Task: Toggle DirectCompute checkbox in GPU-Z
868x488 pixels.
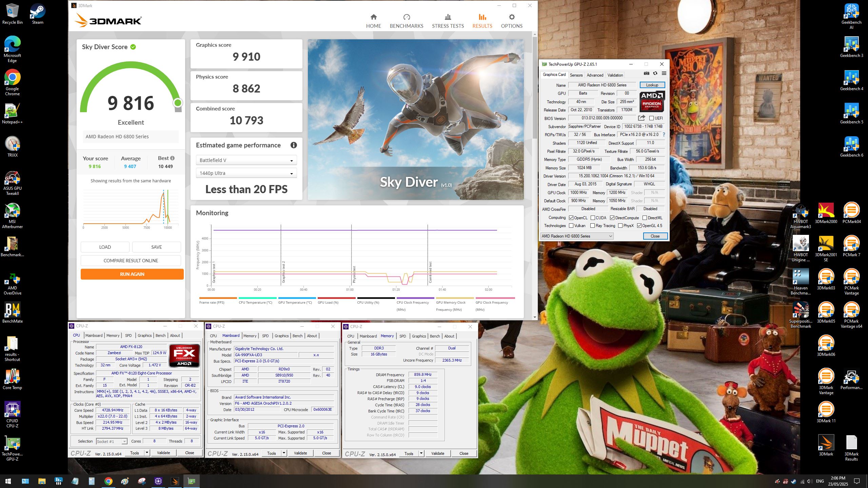Action: [x=612, y=218]
